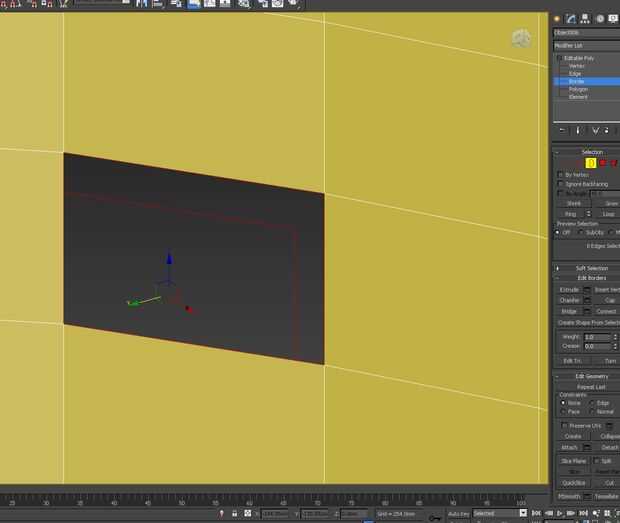Viewport: 620px width, 523px height.
Task: Open Bridge settings box icon
Action: [587, 312]
